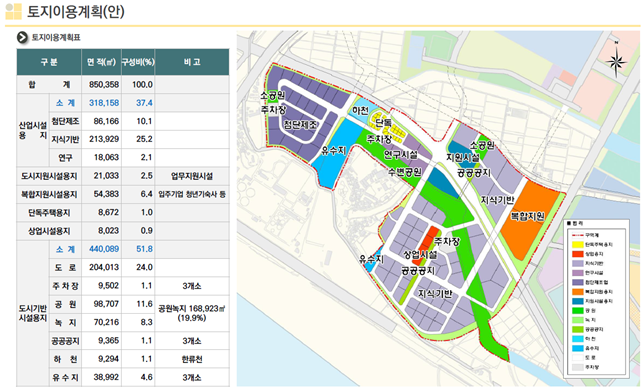Select the blue 소 계 318,158 value

pyautogui.click(x=104, y=103)
